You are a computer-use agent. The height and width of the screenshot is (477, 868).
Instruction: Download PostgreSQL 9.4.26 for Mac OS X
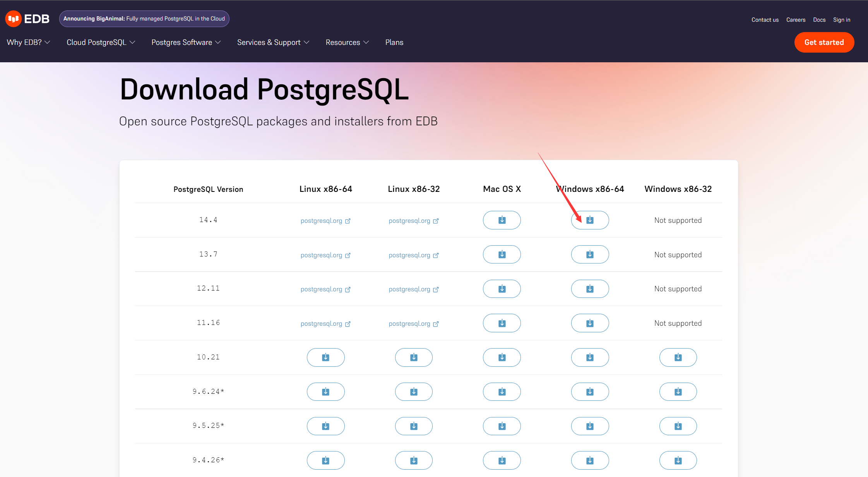502,460
